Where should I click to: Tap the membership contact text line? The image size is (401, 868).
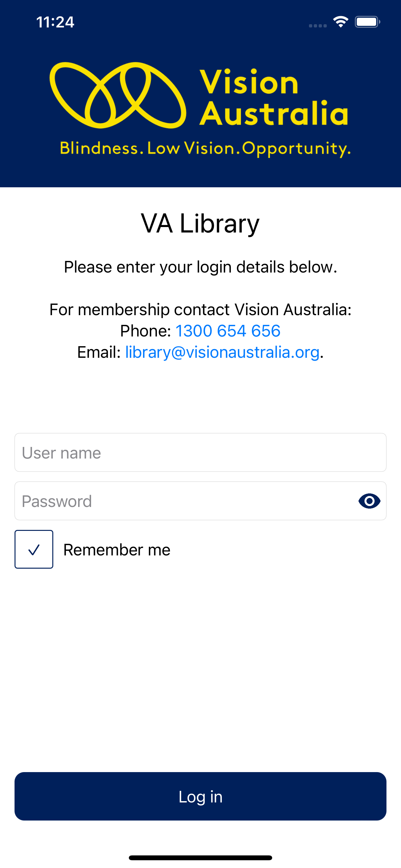200,309
